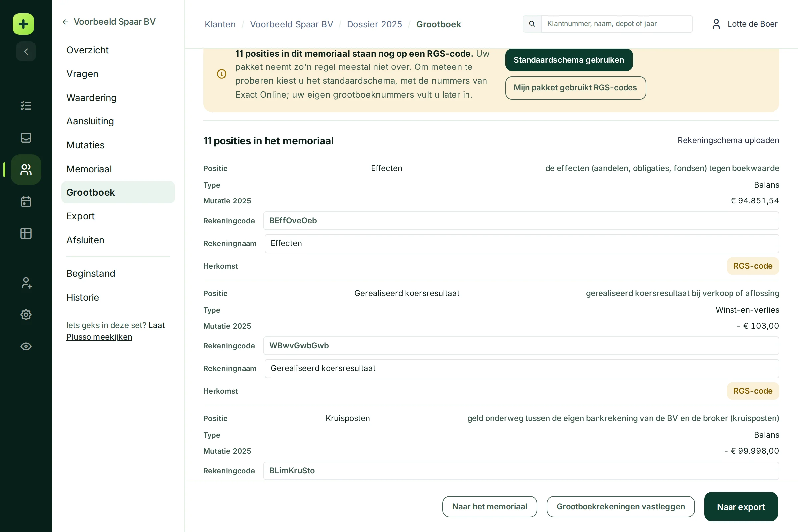Open the table grid icon
The image size is (798, 532).
click(26, 233)
